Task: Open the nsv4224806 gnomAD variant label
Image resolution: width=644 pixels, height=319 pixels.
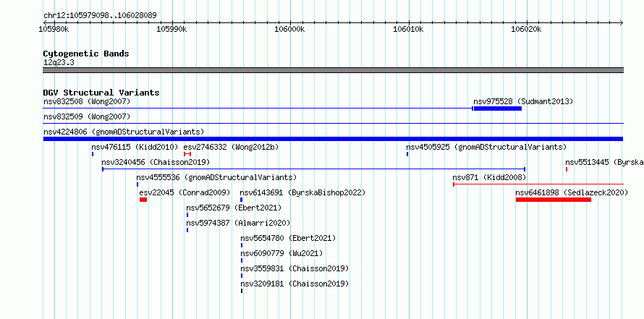Action: click(124, 132)
